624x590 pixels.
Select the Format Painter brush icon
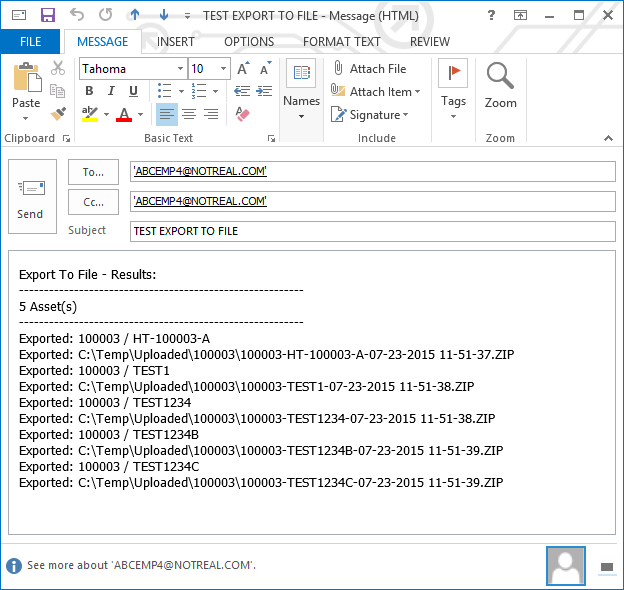click(x=58, y=114)
